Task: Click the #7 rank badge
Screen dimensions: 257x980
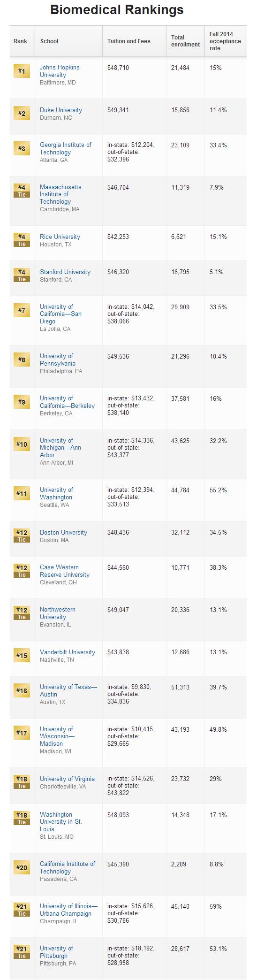Action: pyautogui.click(x=22, y=311)
